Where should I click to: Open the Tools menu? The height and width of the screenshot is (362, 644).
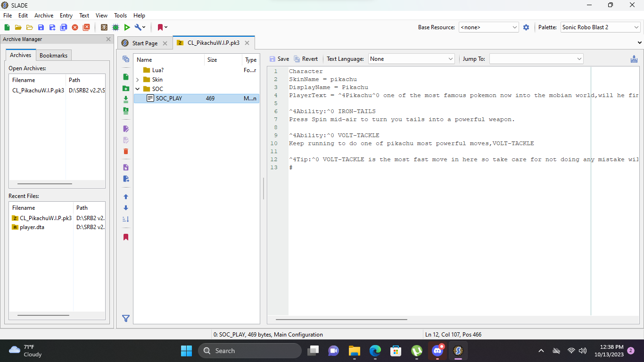click(120, 16)
